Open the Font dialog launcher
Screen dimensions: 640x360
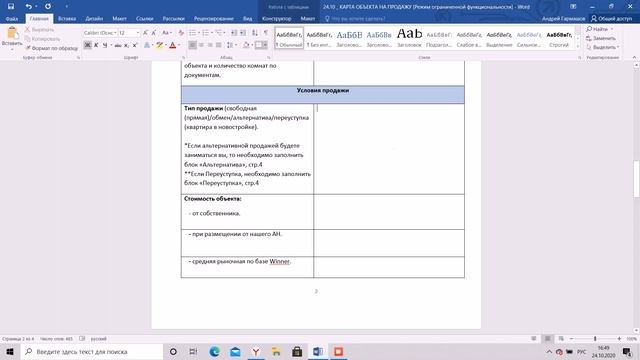183,58
